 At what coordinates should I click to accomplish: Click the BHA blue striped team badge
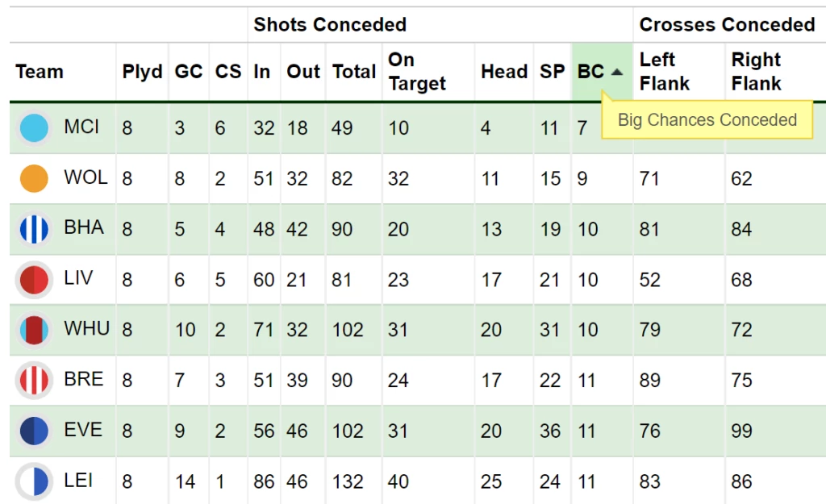(x=34, y=229)
